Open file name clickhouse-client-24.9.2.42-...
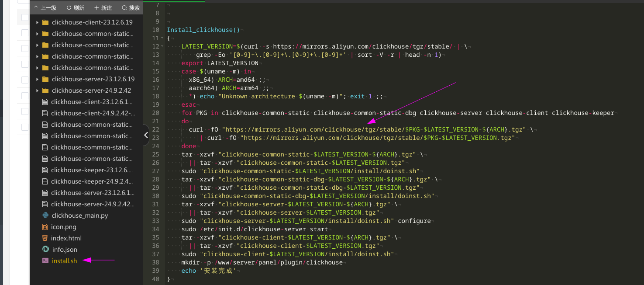This screenshot has width=644, height=285. click(93, 113)
